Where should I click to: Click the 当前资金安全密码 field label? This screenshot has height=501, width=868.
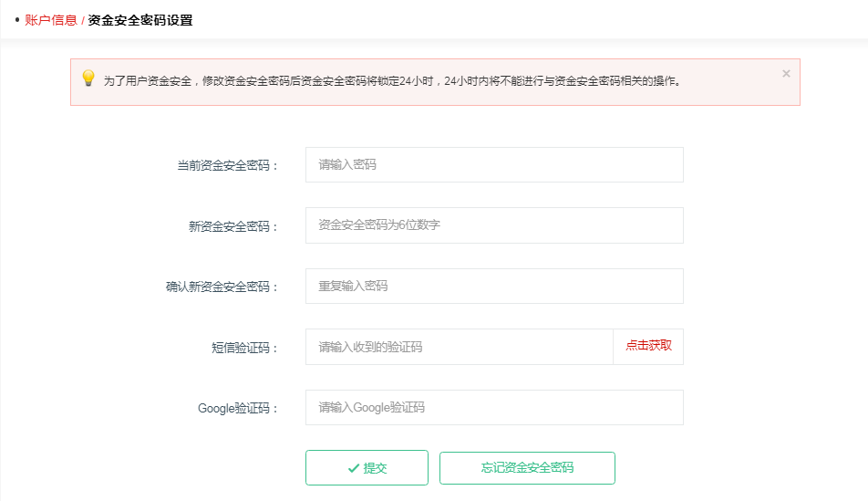pyautogui.click(x=227, y=166)
